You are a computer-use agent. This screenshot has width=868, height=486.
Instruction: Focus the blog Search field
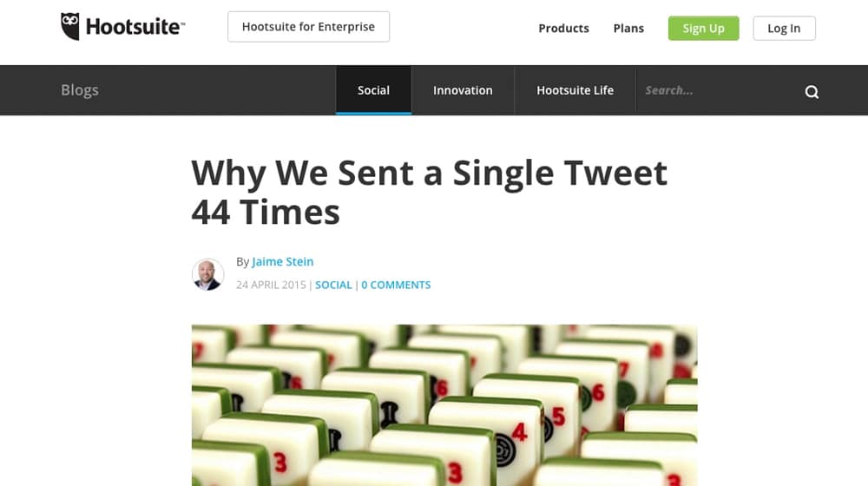[x=712, y=90]
